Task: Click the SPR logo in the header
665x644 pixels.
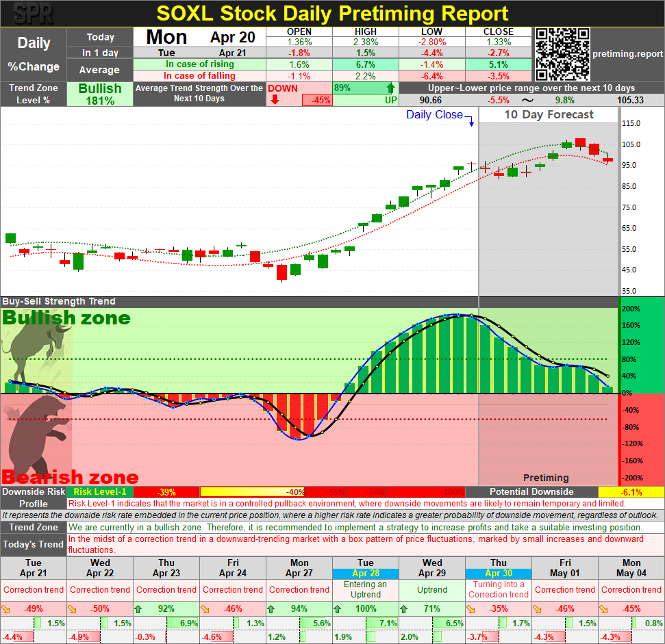Action: pyautogui.click(x=33, y=14)
